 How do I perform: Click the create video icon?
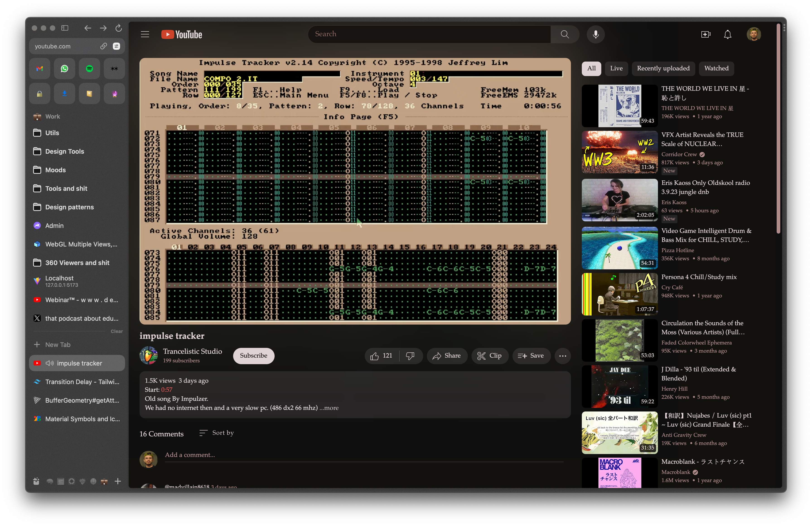click(x=706, y=34)
